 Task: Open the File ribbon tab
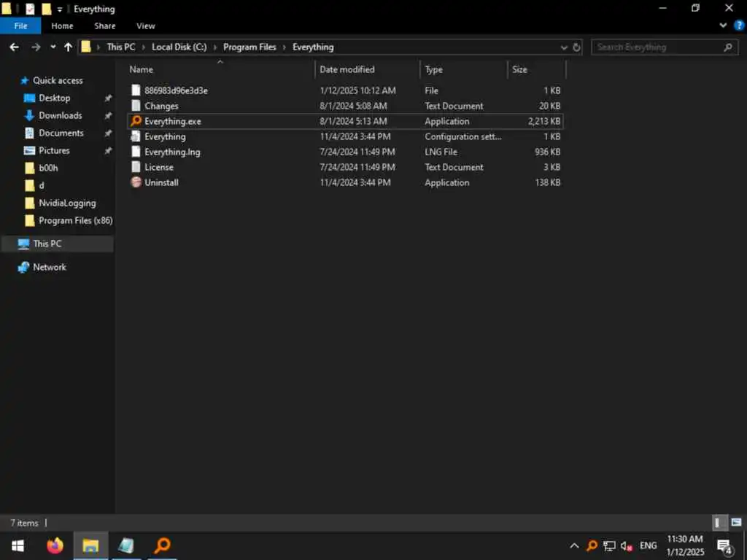click(20, 26)
